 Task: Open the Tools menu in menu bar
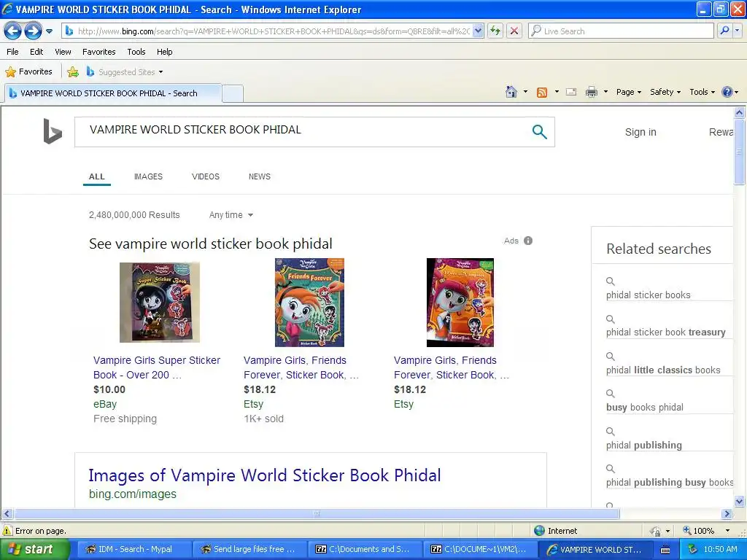pos(136,52)
